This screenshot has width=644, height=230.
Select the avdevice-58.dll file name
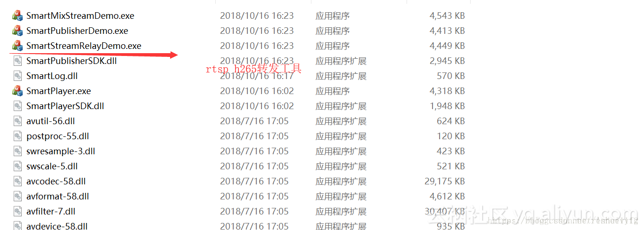(x=57, y=226)
